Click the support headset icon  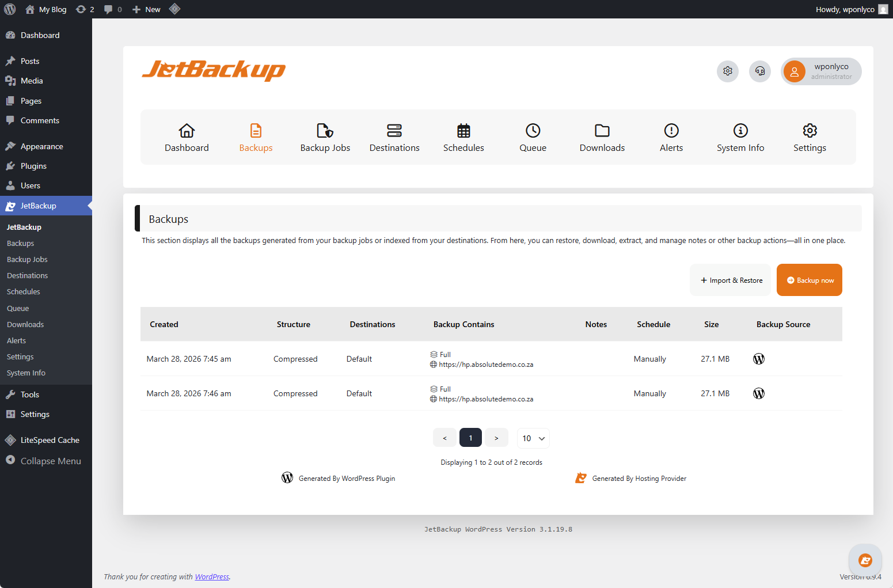760,71
